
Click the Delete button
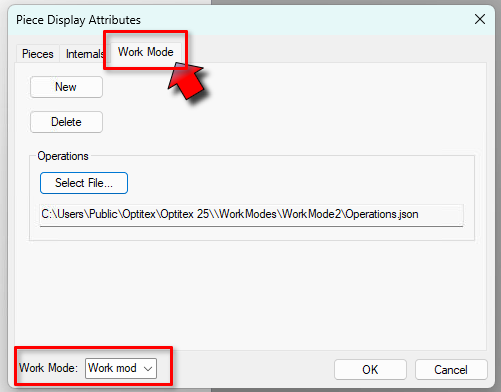66,122
